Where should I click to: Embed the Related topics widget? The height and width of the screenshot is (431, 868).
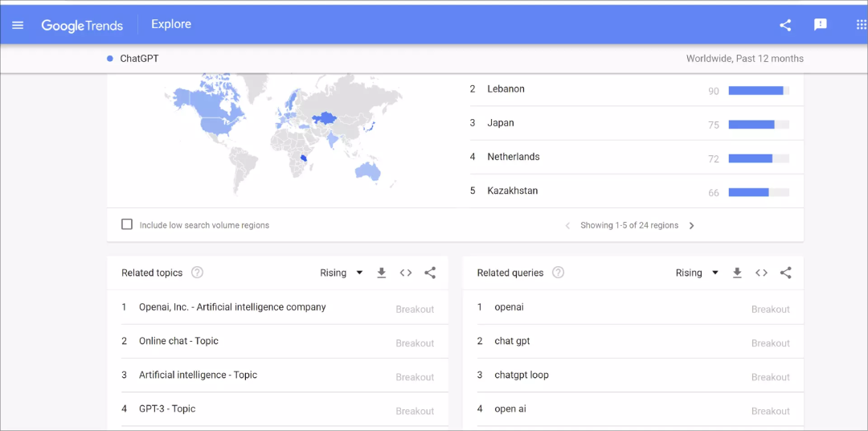pos(406,273)
